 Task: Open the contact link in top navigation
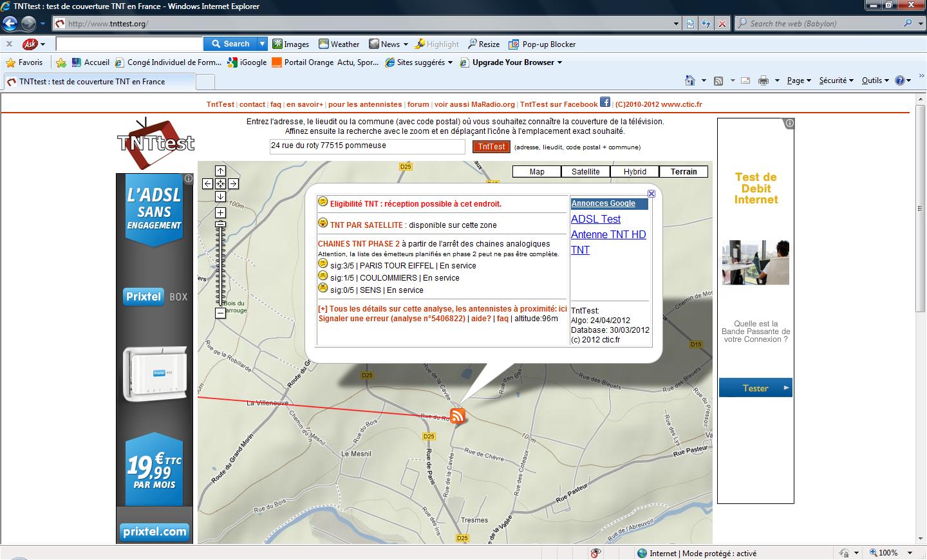click(x=252, y=104)
